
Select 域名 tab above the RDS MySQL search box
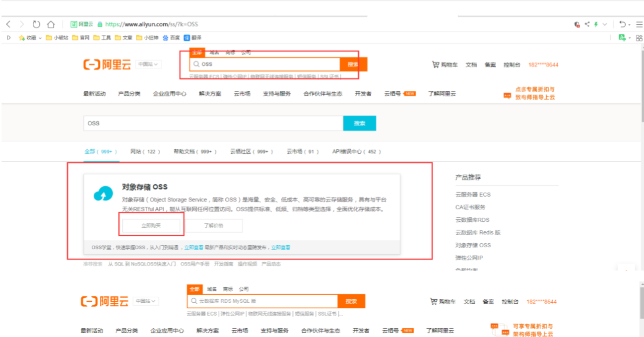(x=212, y=289)
